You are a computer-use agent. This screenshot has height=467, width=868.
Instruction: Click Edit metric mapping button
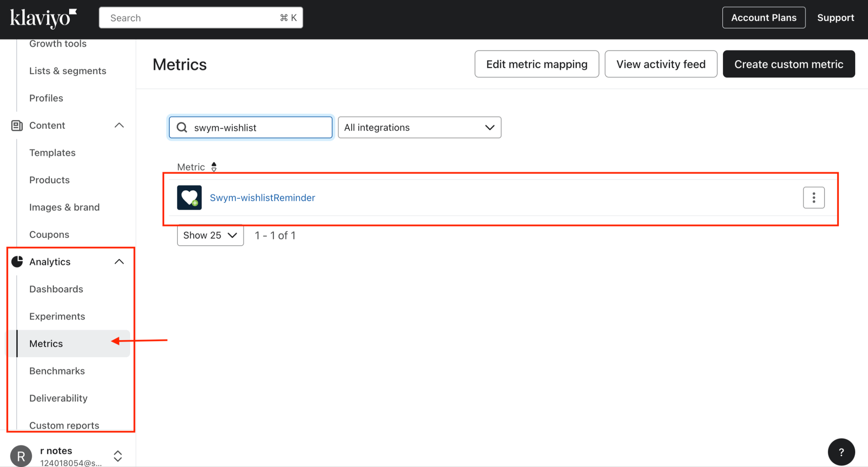[x=536, y=64]
